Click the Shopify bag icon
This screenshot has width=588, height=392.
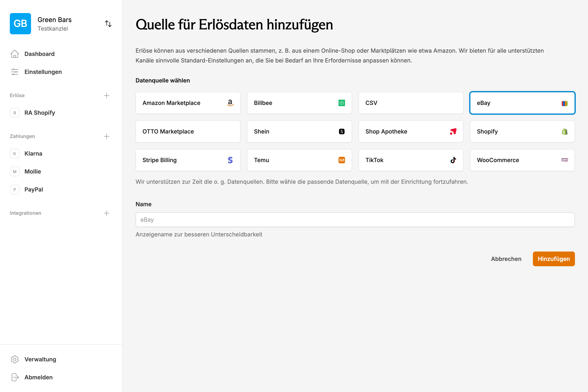pyautogui.click(x=565, y=131)
